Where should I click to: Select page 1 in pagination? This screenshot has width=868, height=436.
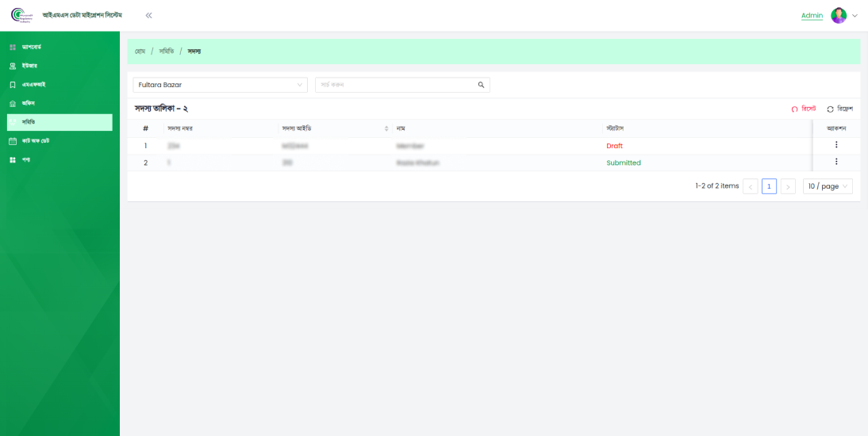769,186
